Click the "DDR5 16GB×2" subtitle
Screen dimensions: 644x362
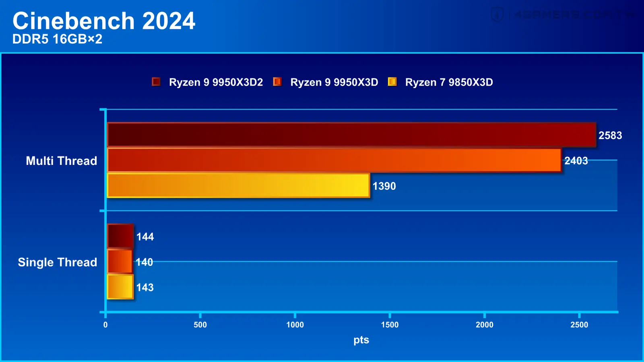pos(57,39)
